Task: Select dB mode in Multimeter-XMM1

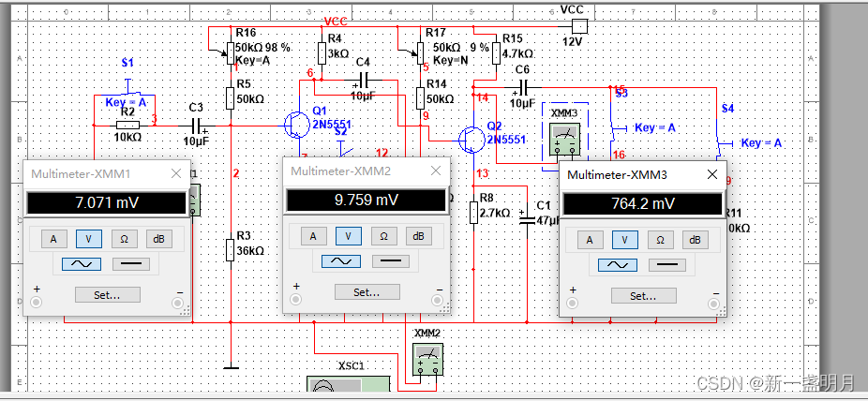Action: [159, 239]
